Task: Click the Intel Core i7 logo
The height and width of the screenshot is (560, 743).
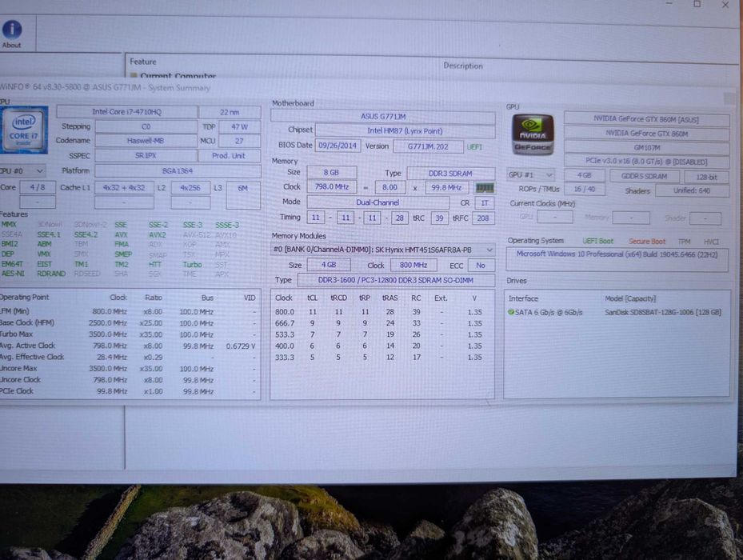Action: [24, 130]
